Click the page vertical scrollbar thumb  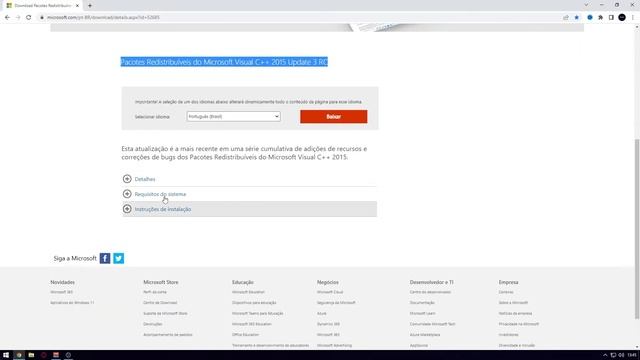click(637, 229)
